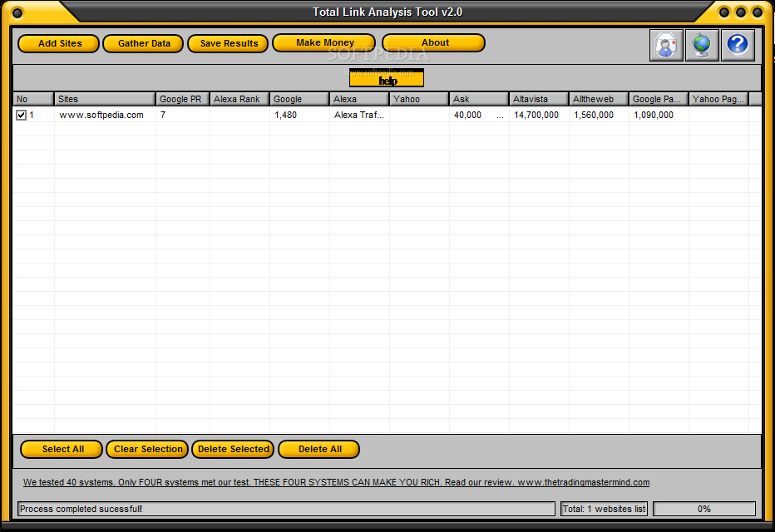This screenshot has width=775, height=532.
Task: Click the Alexa Rank column header
Action: [239, 99]
